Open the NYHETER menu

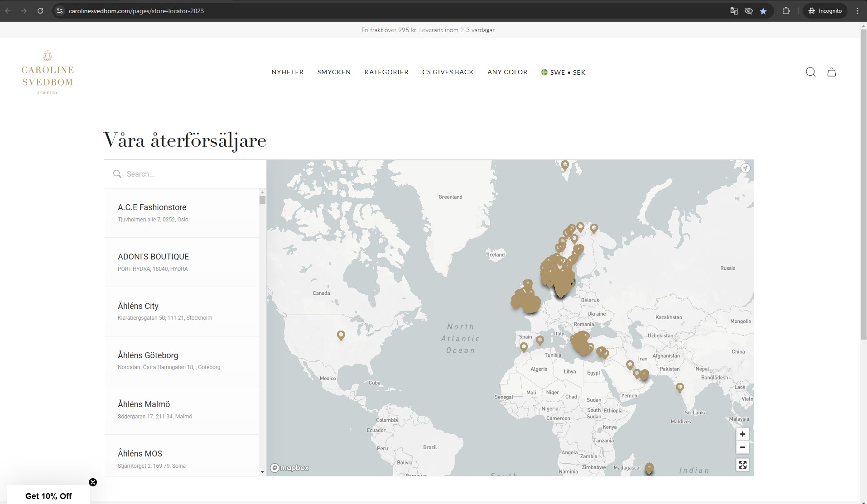[x=288, y=72]
